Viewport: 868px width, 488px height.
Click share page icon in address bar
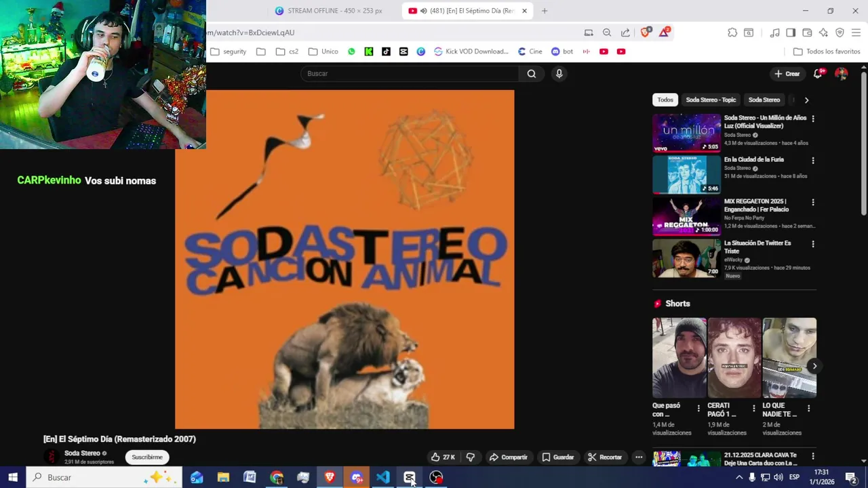coord(625,33)
